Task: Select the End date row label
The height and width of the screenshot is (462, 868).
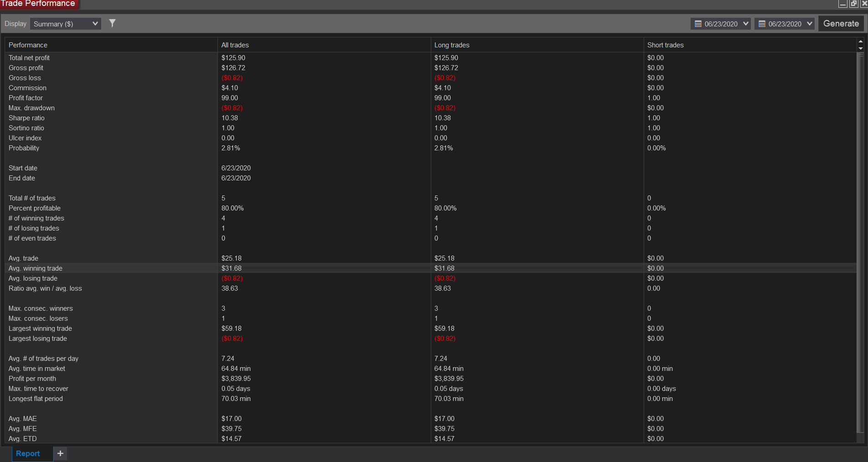Action: tap(22, 178)
